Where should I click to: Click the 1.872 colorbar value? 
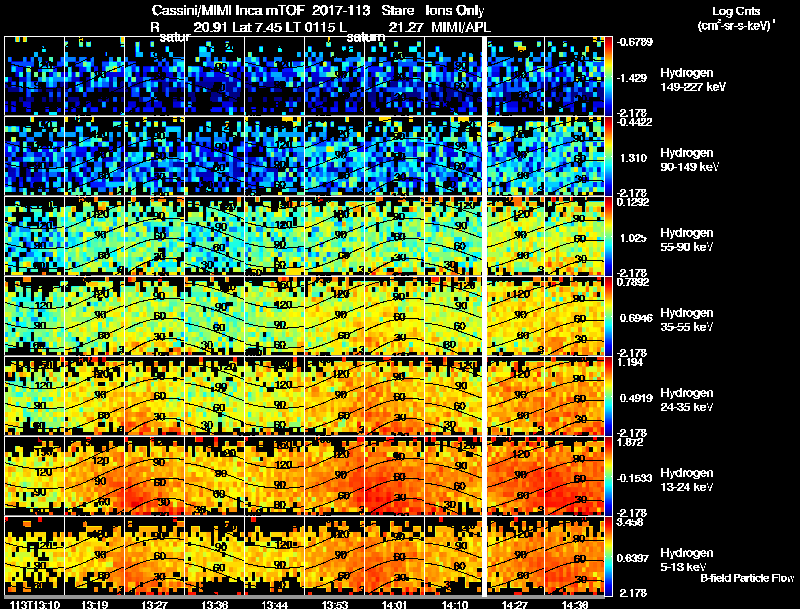(630, 442)
